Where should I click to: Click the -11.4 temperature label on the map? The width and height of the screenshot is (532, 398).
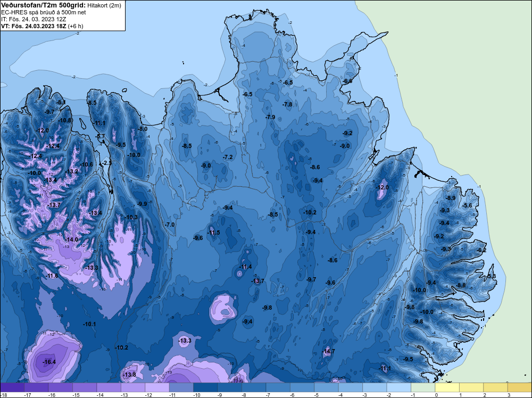coord(245,267)
